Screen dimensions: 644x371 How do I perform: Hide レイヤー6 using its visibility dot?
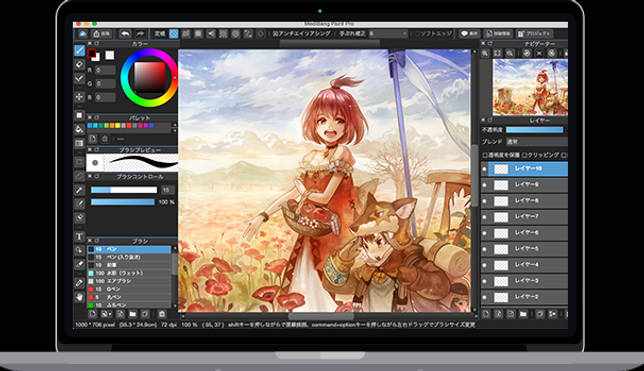(485, 233)
